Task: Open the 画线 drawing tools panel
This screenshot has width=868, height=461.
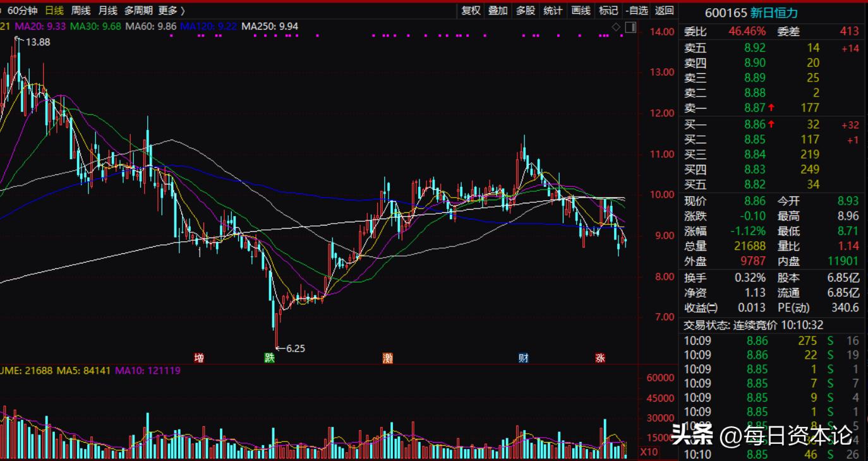Action: pos(581,10)
